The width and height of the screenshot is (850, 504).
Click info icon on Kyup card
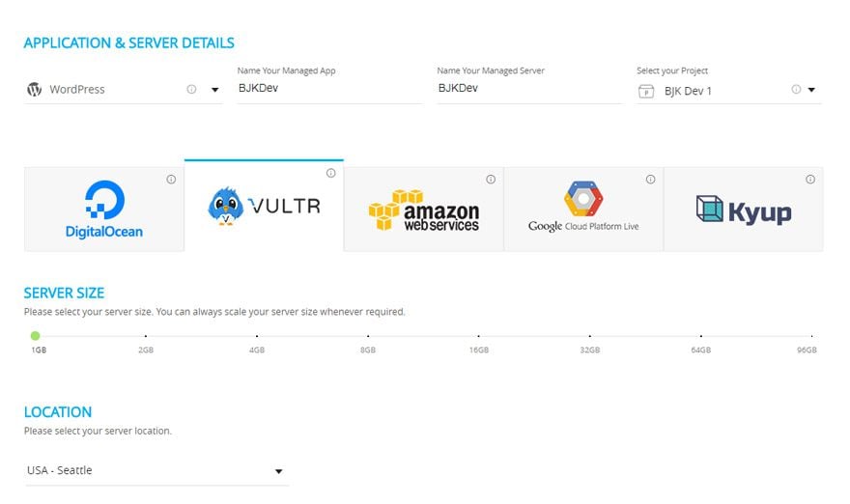810,179
